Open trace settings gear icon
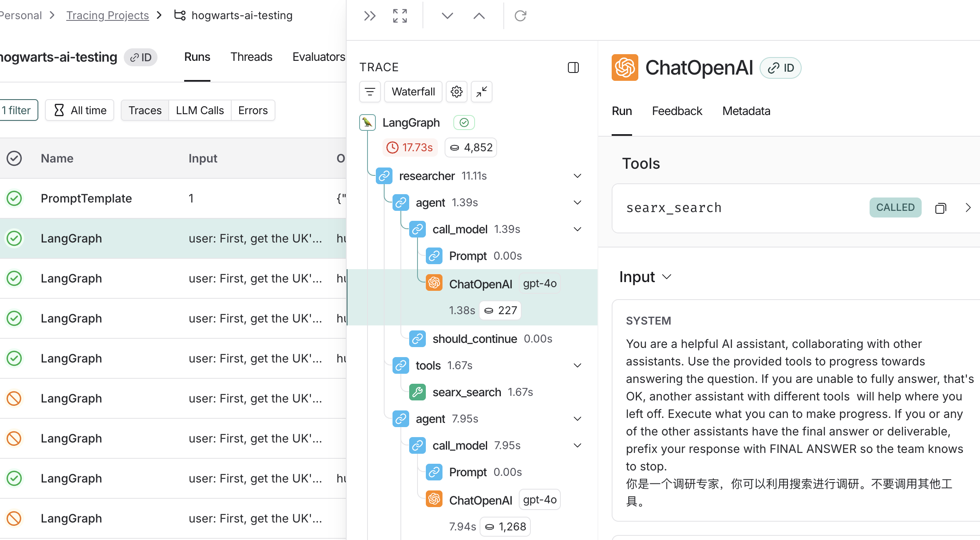Image resolution: width=980 pixels, height=540 pixels. (x=456, y=92)
